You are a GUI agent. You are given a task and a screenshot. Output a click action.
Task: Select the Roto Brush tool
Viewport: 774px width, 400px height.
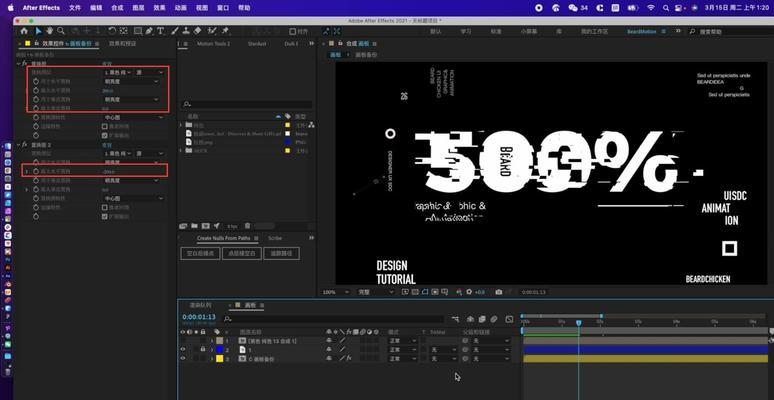212,31
